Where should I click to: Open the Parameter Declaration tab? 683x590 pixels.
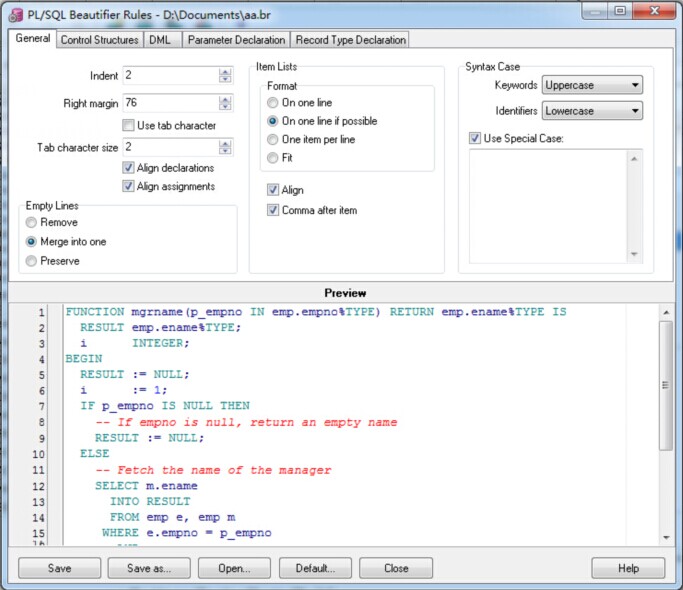click(x=236, y=40)
